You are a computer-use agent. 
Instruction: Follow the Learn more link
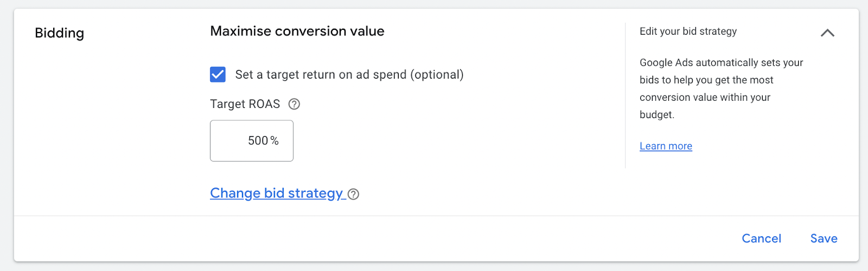point(666,146)
